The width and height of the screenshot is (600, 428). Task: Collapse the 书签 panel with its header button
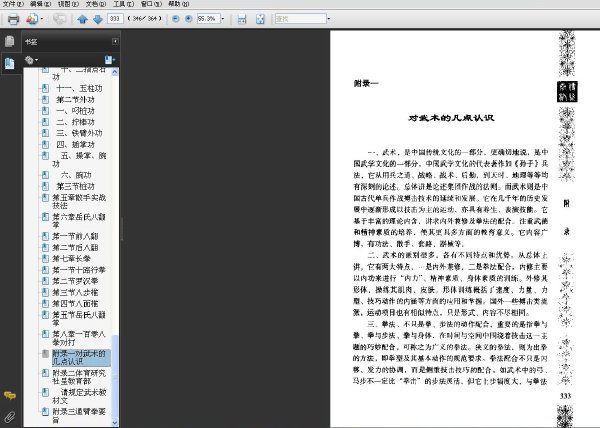click(115, 41)
